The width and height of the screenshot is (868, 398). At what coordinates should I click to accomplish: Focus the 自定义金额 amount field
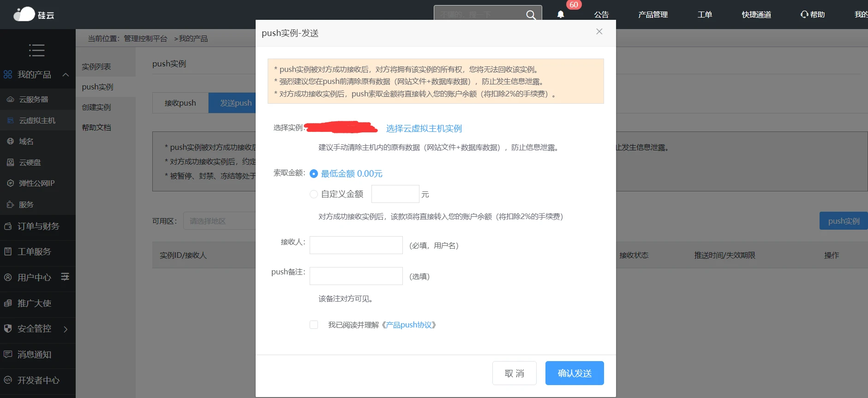pos(395,194)
